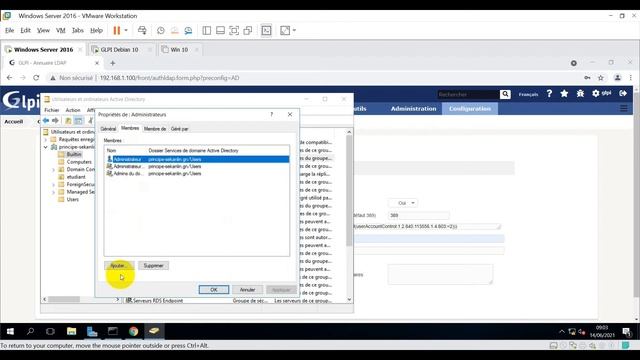Click the Chrome address bar URL
The width and height of the screenshot is (640, 360).
click(169, 78)
